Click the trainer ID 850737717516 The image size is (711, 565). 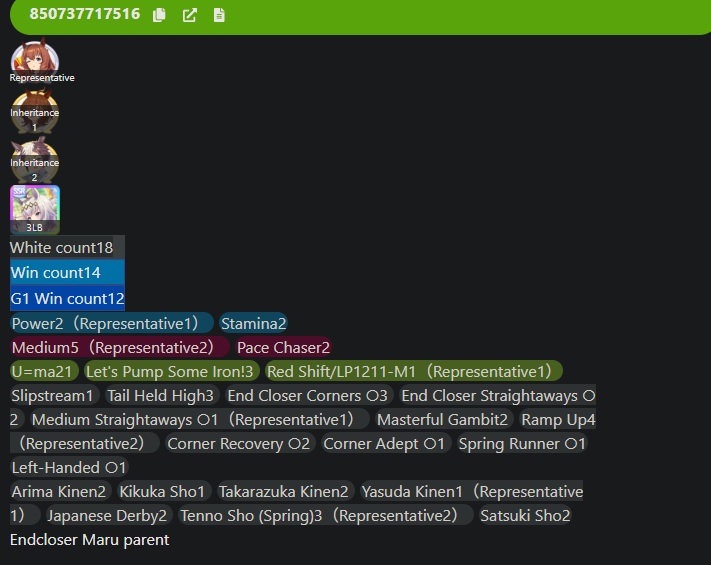pos(85,14)
